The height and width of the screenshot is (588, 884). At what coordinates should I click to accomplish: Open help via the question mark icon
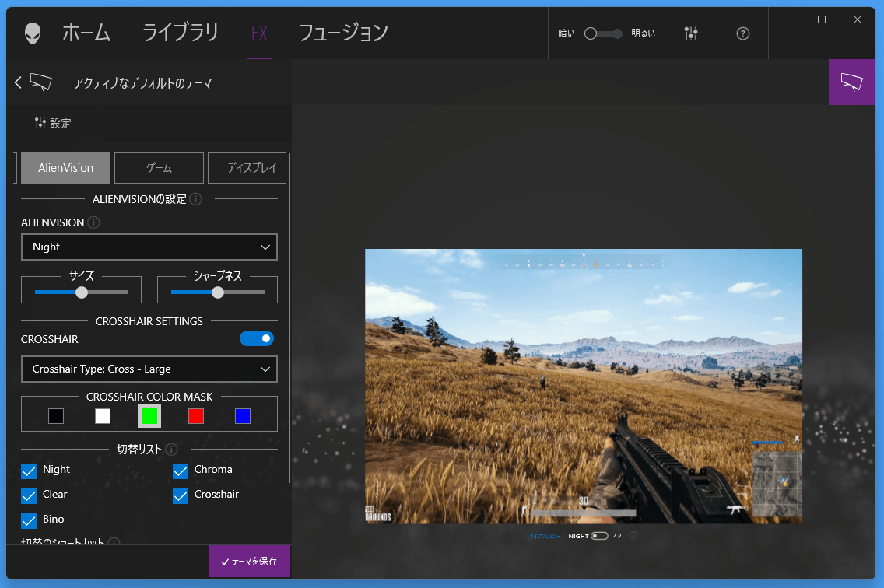pyautogui.click(x=742, y=33)
